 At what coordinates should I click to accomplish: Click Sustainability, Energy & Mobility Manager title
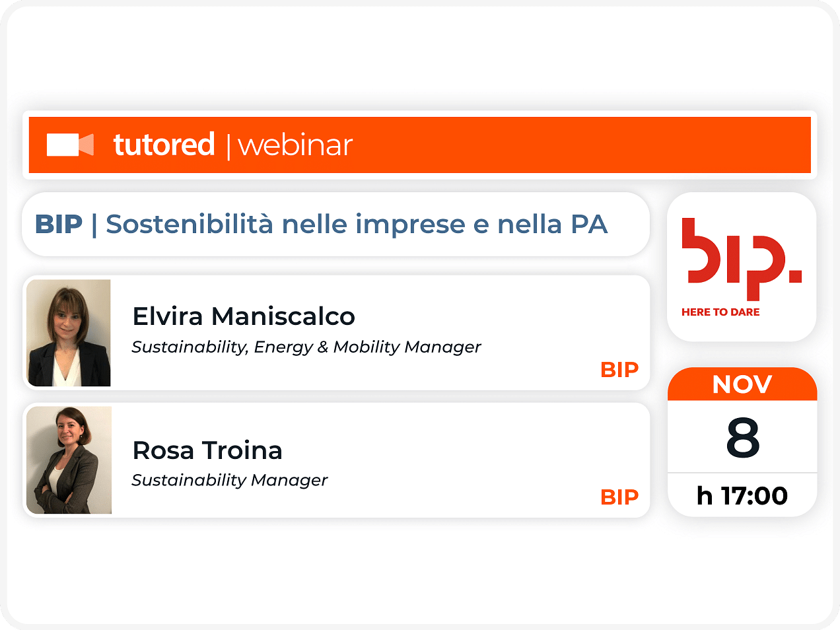click(x=306, y=347)
